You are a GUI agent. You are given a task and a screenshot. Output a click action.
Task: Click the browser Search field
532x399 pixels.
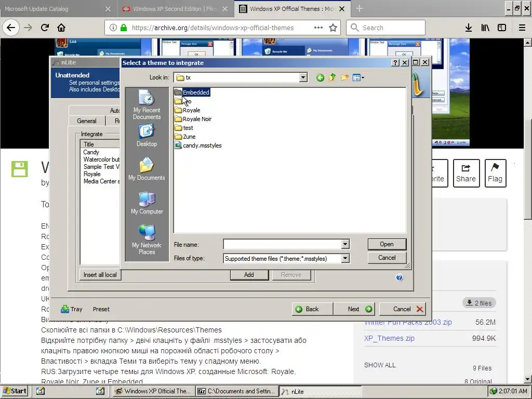pos(386,28)
